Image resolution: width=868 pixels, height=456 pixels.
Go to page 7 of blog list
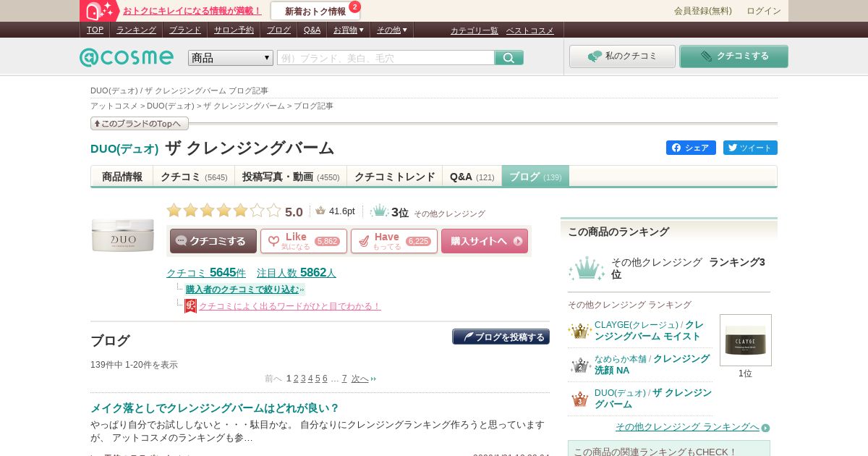coord(344,379)
